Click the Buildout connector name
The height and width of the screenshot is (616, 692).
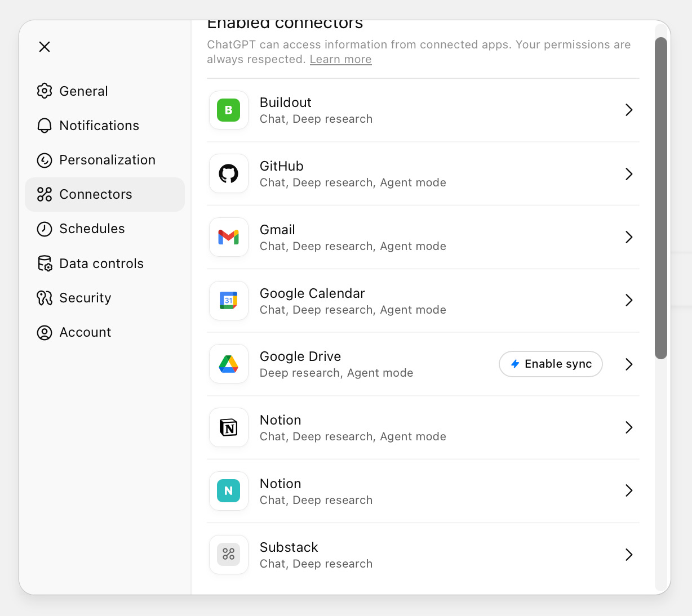pos(285,102)
